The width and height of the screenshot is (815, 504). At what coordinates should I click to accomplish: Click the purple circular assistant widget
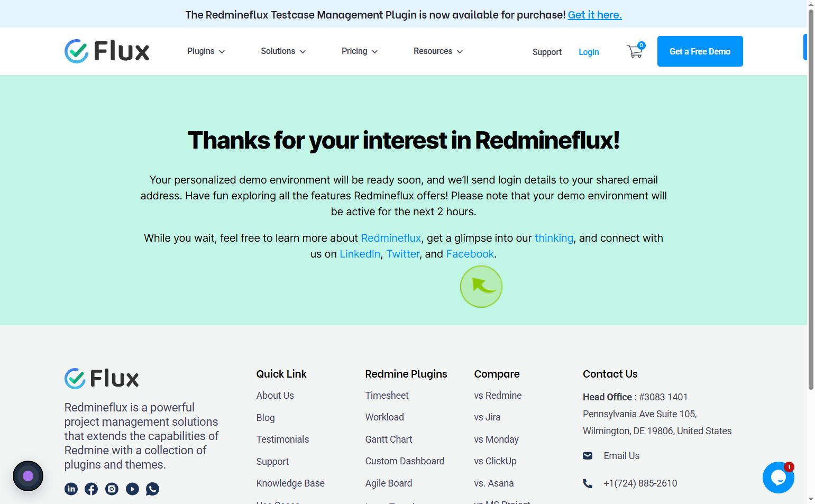coord(28,476)
